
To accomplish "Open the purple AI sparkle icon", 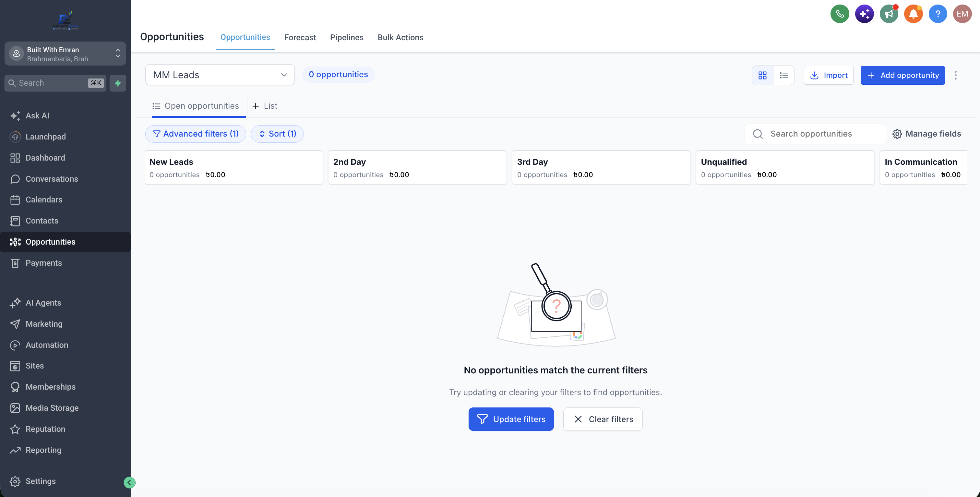I will [x=864, y=14].
